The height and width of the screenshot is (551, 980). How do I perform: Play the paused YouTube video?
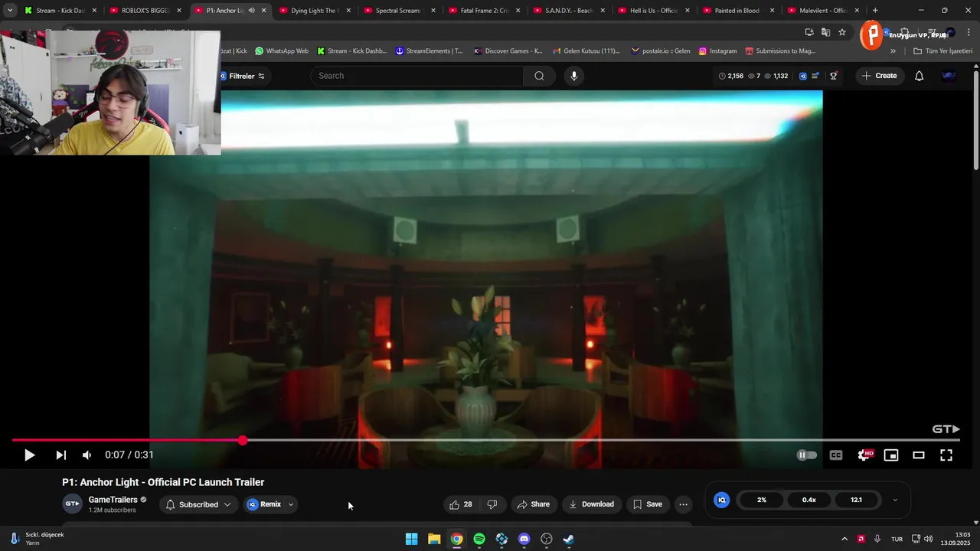29,455
